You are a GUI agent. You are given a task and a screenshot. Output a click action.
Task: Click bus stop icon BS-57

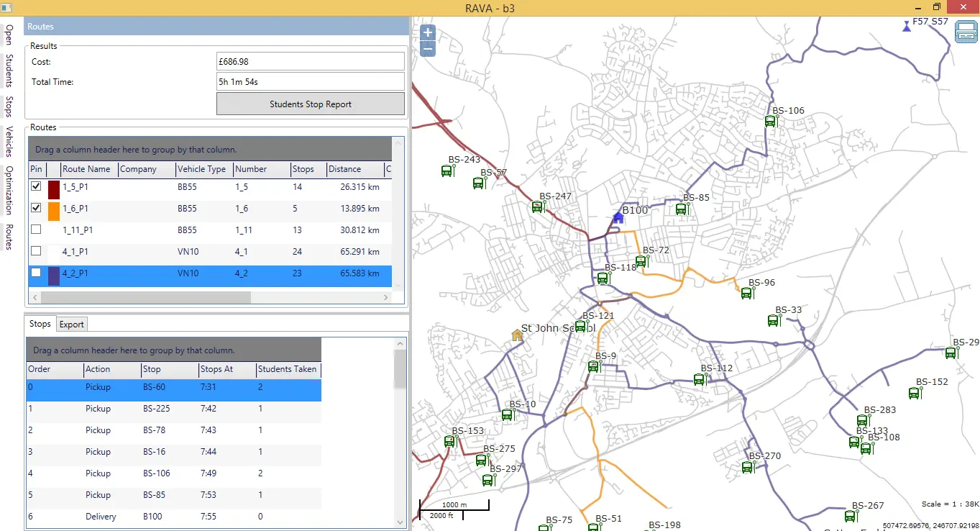480,183
